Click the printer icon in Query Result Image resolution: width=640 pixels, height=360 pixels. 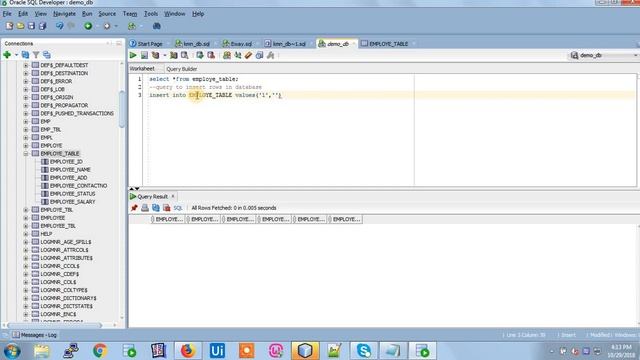pos(145,208)
